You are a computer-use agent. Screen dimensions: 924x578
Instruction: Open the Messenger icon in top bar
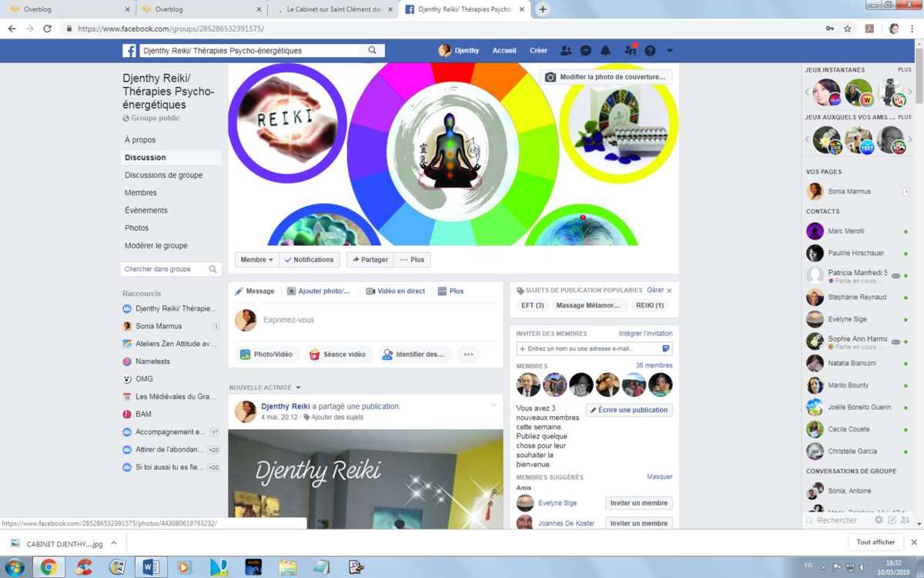click(585, 51)
